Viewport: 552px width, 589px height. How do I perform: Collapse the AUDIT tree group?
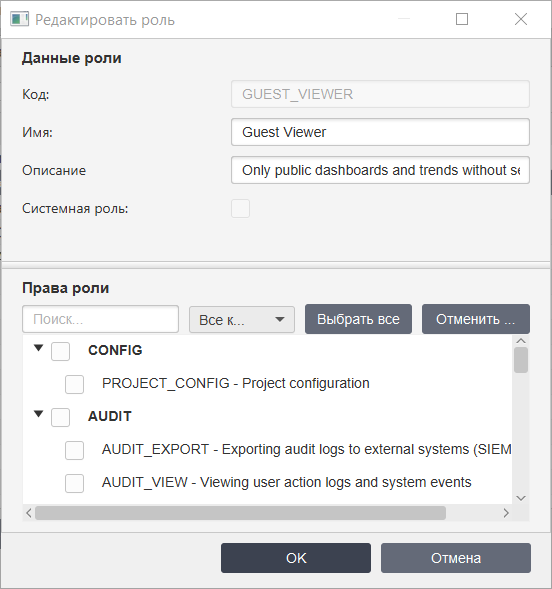(38, 414)
